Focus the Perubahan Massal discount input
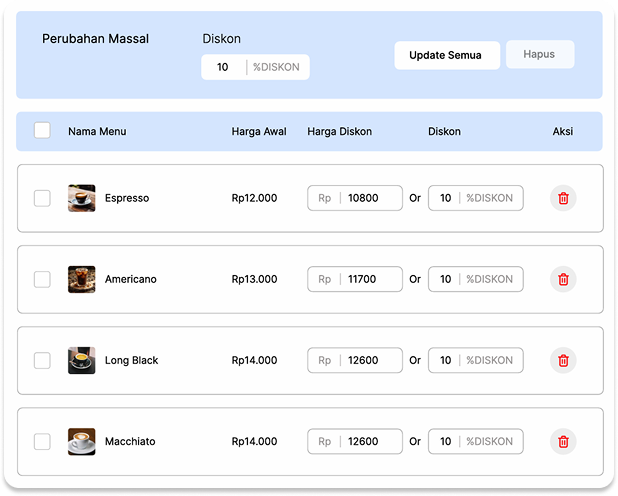This screenshot has height=496, width=618. 224,67
